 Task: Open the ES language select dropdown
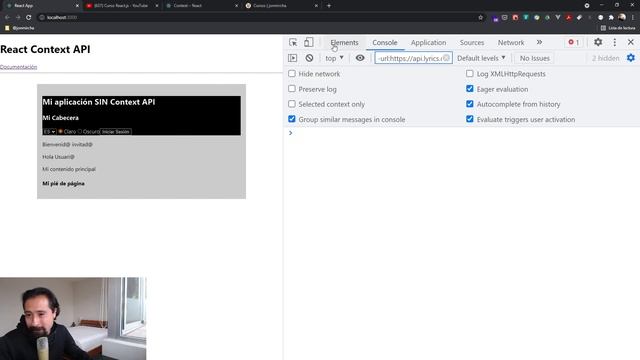tap(49, 131)
